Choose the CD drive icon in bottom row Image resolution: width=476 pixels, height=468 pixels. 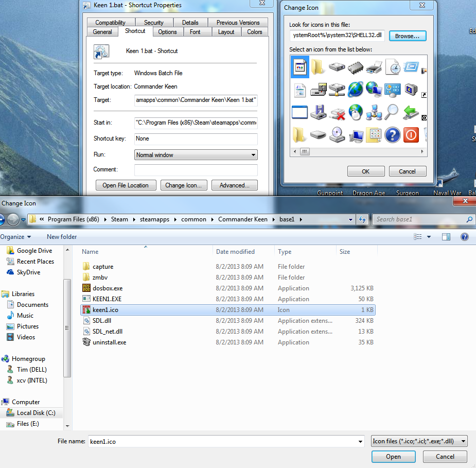click(x=337, y=135)
